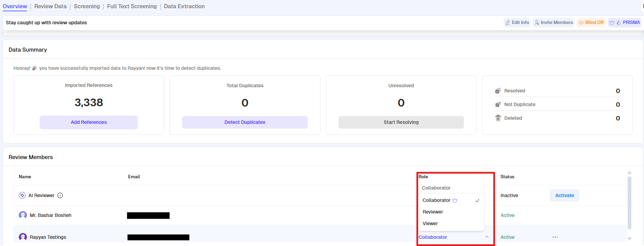Collapse the Collaborator role dropdown chevron
Viewport: 644px width, 246px height.
coord(487,237)
